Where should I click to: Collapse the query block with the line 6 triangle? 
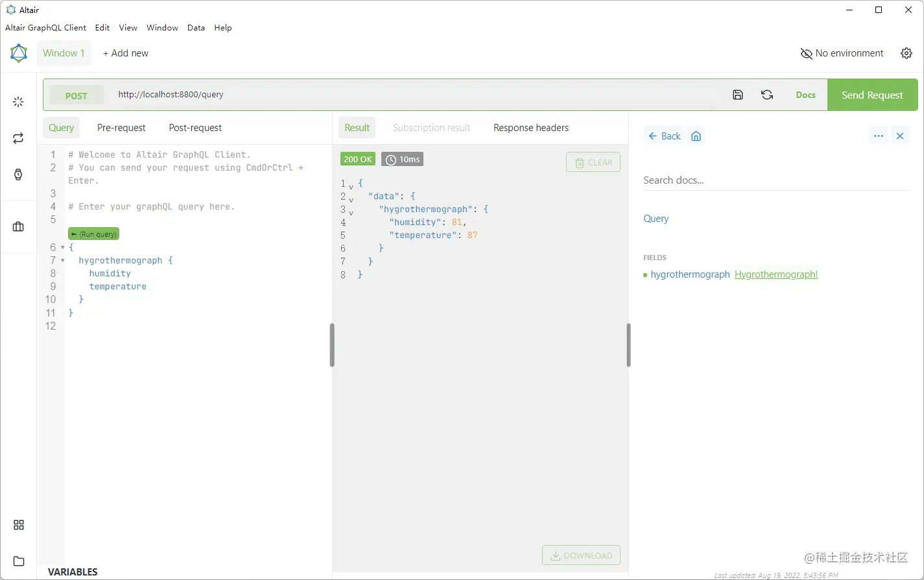tap(62, 247)
